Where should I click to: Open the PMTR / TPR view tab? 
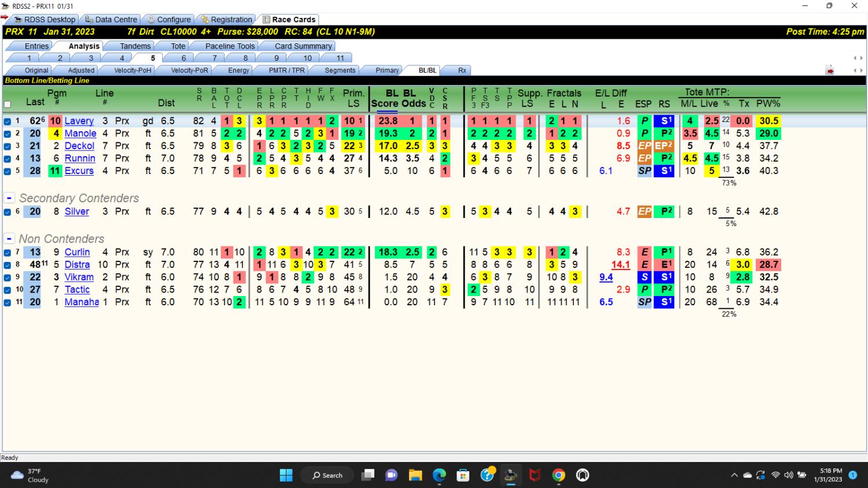coord(286,70)
